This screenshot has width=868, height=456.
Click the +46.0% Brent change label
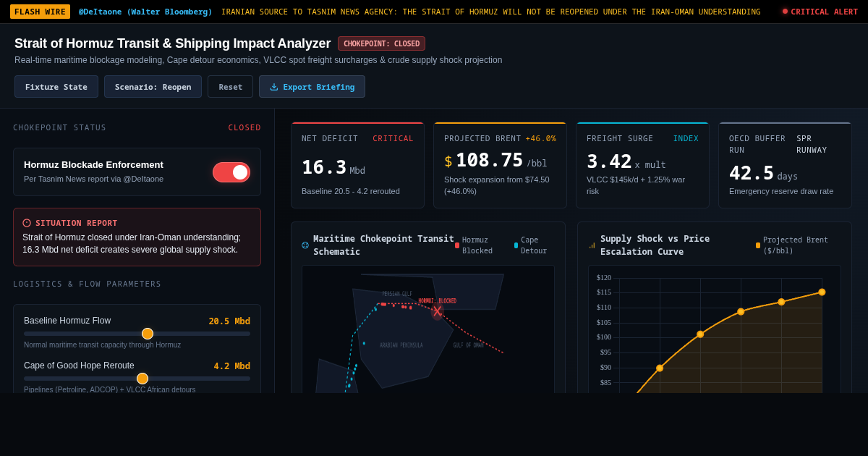coord(540,138)
